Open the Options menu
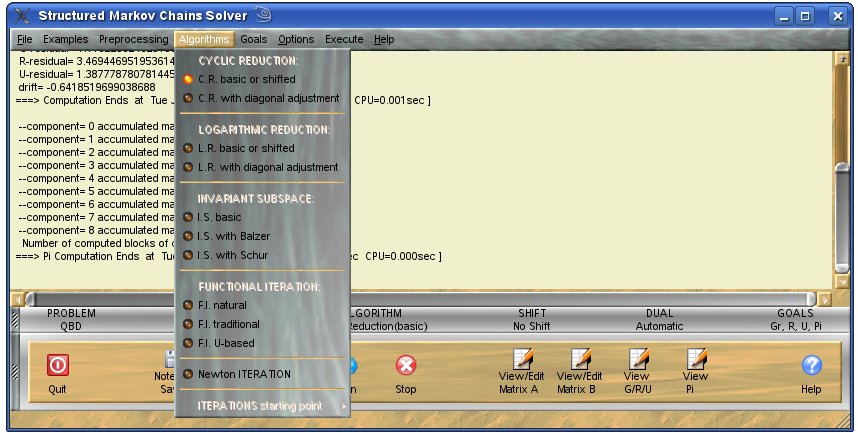Viewport: 858px width, 433px height. click(x=296, y=39)
